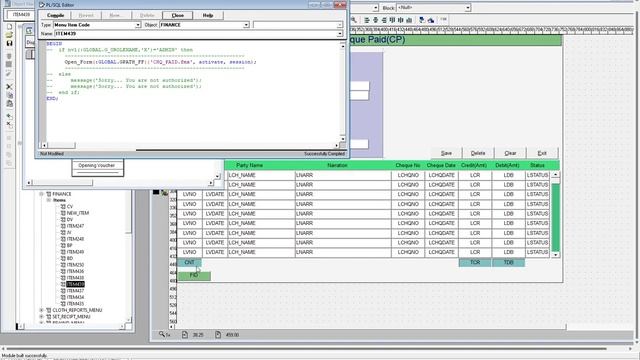Click the Copy icon in left toolbar

pos(9,95)
